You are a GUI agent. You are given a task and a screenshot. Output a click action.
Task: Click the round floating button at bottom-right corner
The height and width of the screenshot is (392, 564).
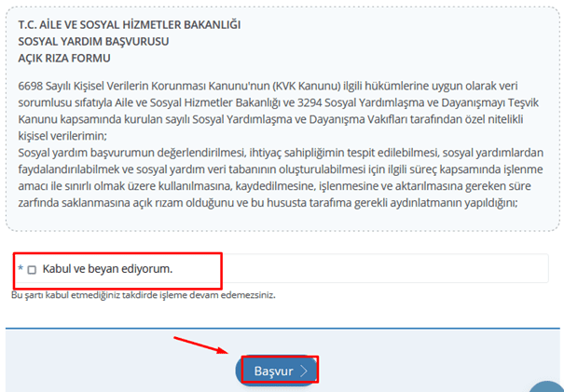(549, 385)
